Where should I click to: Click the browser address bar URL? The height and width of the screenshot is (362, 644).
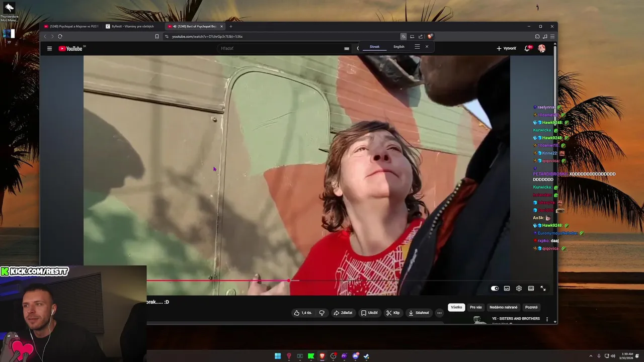tap(207, 36)
